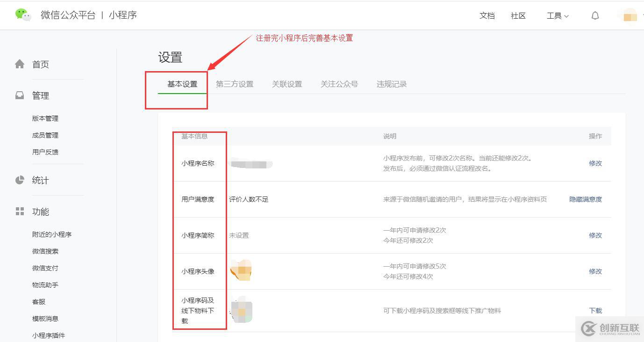Click the 小程序头像 row label
The image size is (644, 342).
pos(198,271)
